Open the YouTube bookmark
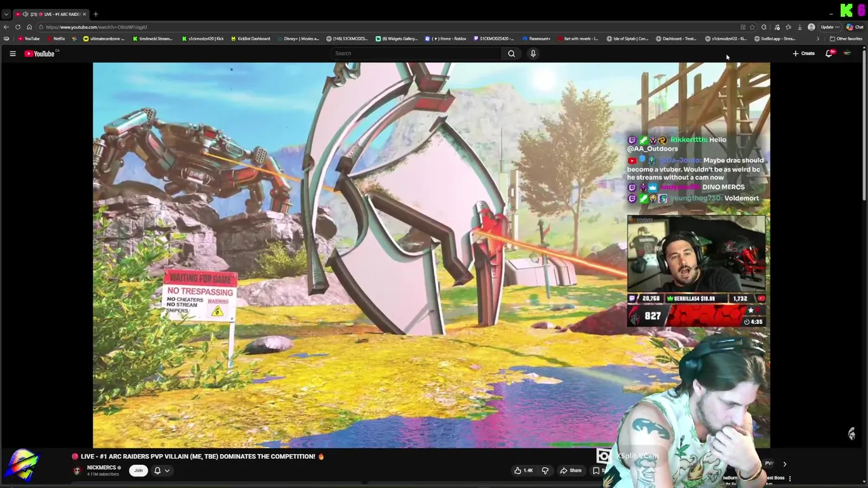This screenshot has width=868, height=488. coord(28,39)
